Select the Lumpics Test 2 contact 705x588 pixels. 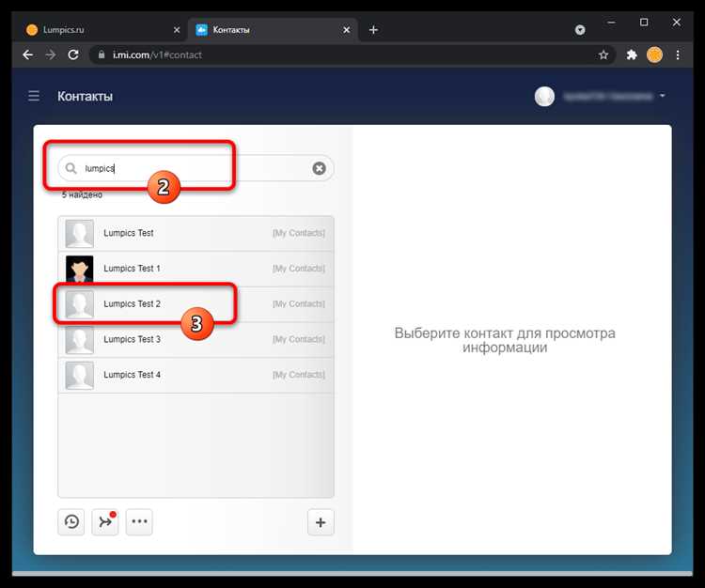point(132,304)
